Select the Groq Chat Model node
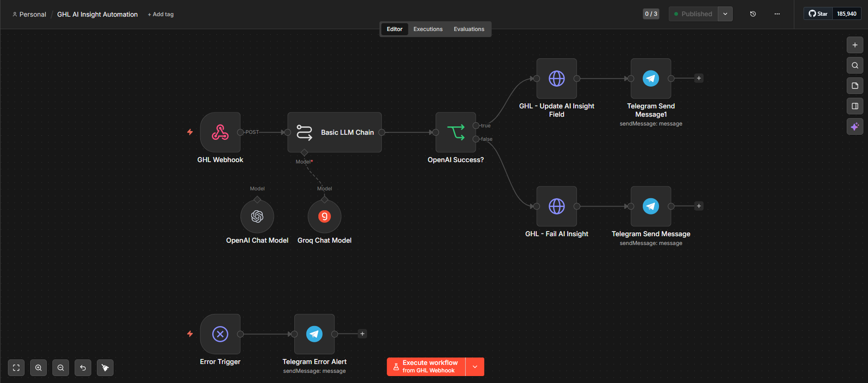Viewport: 868px width, 383px height. coord(324,216)
